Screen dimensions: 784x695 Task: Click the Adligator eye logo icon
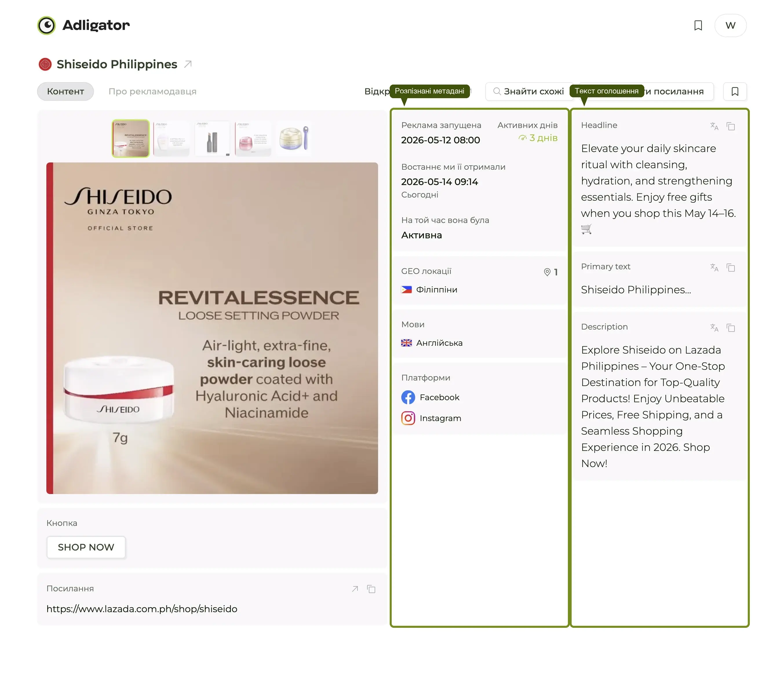click(x=46, y=25)
